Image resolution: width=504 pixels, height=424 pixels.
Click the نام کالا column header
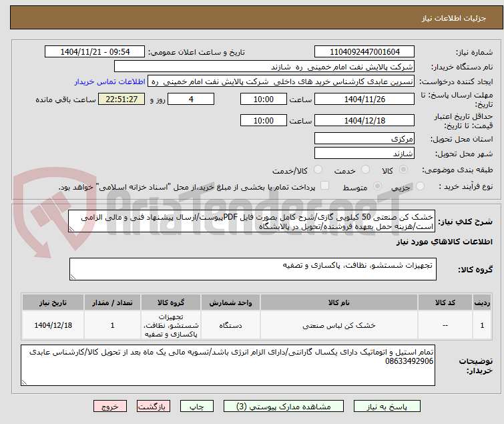coord(339,302)
